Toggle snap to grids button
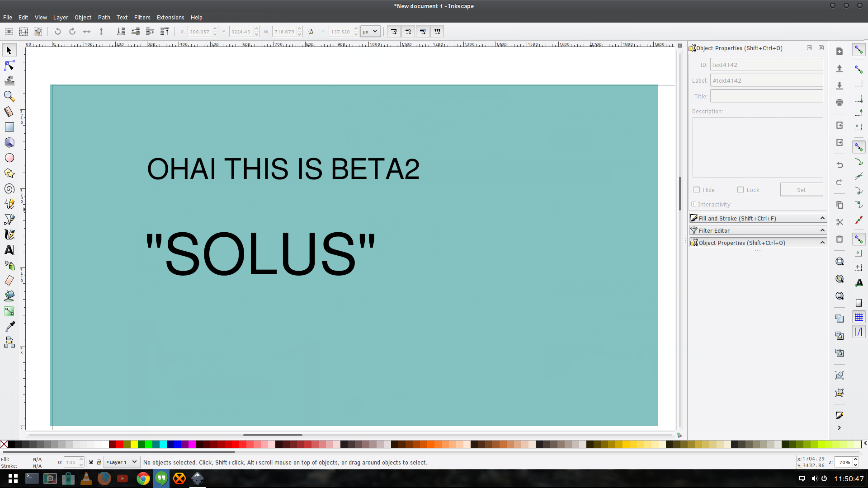Screen dimensions: 868x488 (859, 317)
